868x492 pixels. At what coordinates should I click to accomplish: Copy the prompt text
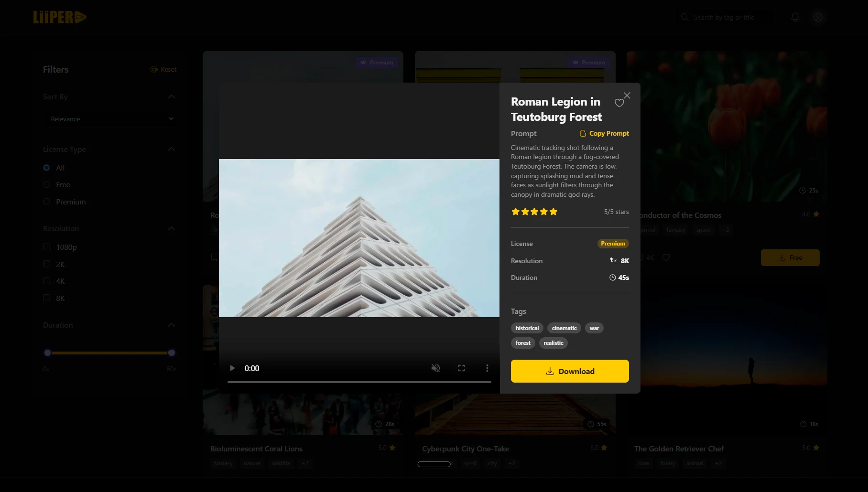tap(604, 134)
